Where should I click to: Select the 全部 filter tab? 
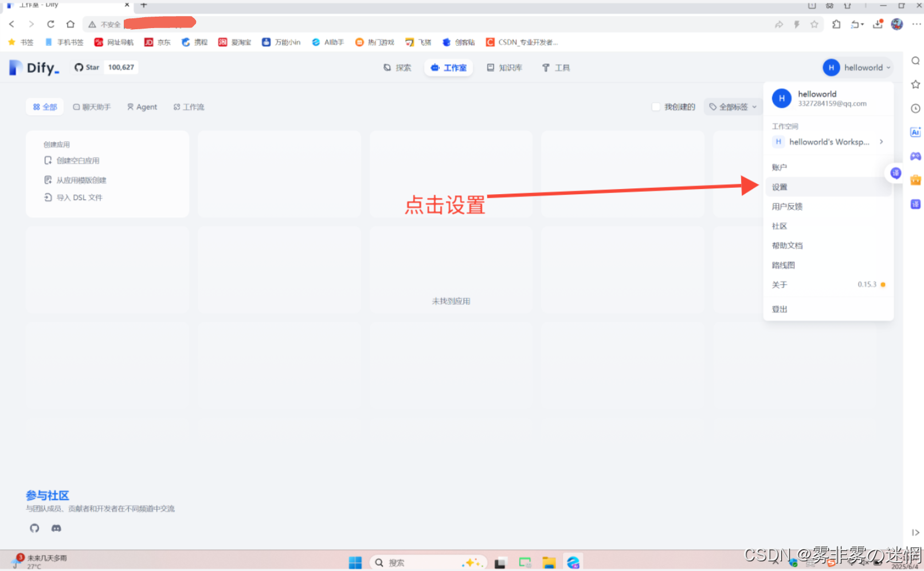click(45, 107)
